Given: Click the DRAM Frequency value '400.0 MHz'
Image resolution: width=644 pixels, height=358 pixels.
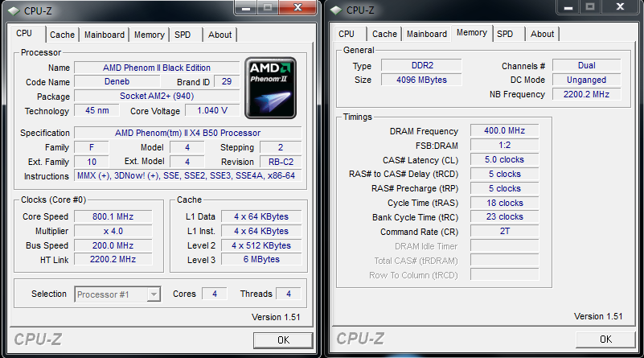Looking at the screenshot, I should (x=504, y=130).
